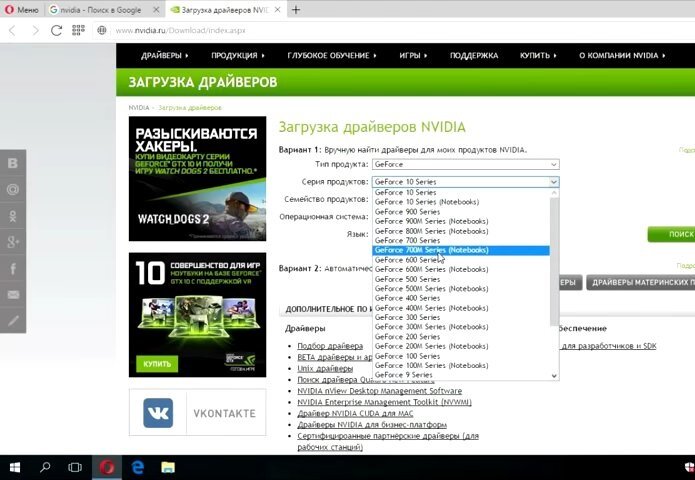Screen dimensions: 695x480
Task: Share via email envelope sidebar icon
Action: tap(13, 294)
